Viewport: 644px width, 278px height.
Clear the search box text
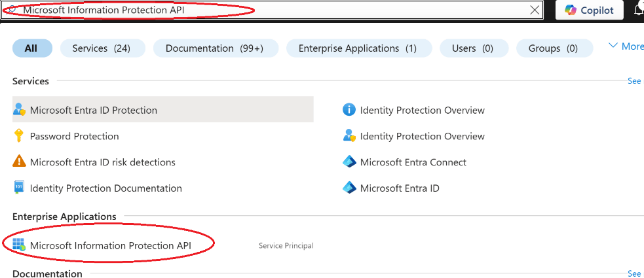pos(535,10)
